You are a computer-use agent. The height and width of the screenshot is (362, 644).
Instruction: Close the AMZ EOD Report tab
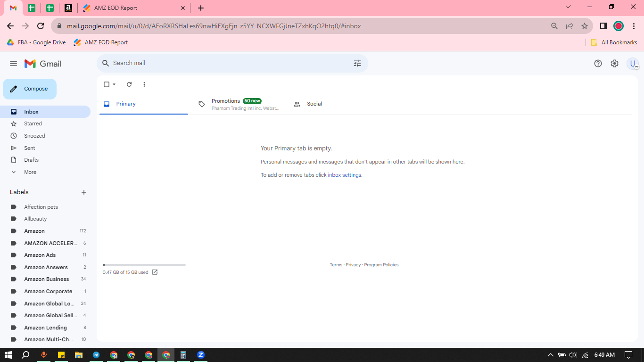183,8
